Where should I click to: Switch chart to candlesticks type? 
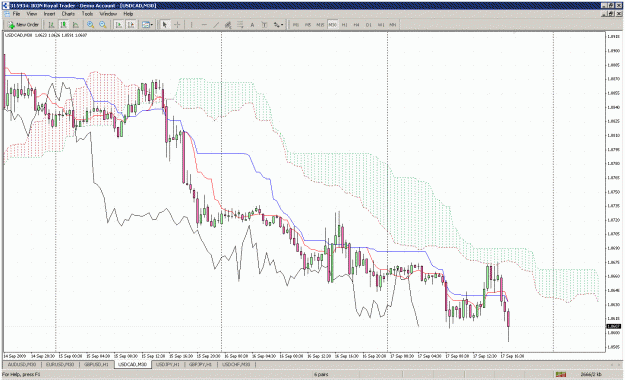[x=63, y=25]
